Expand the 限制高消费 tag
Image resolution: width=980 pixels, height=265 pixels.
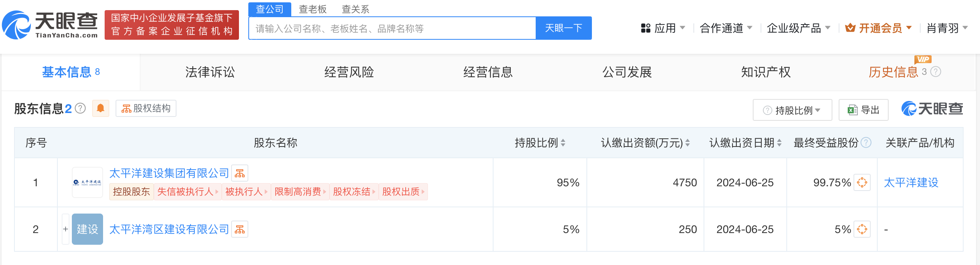[x=300, y=192]
